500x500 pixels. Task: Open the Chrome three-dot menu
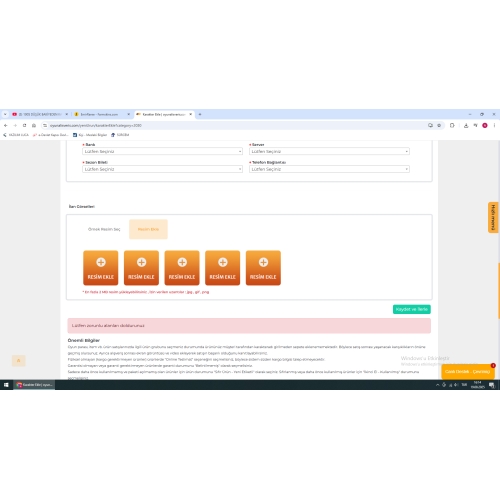tap(494, 125)
